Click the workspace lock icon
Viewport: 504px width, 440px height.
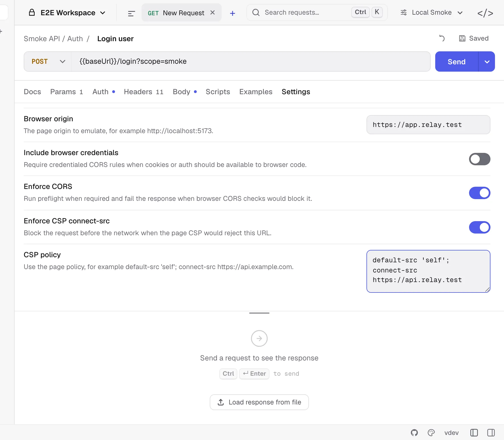[x=32, y=12]
